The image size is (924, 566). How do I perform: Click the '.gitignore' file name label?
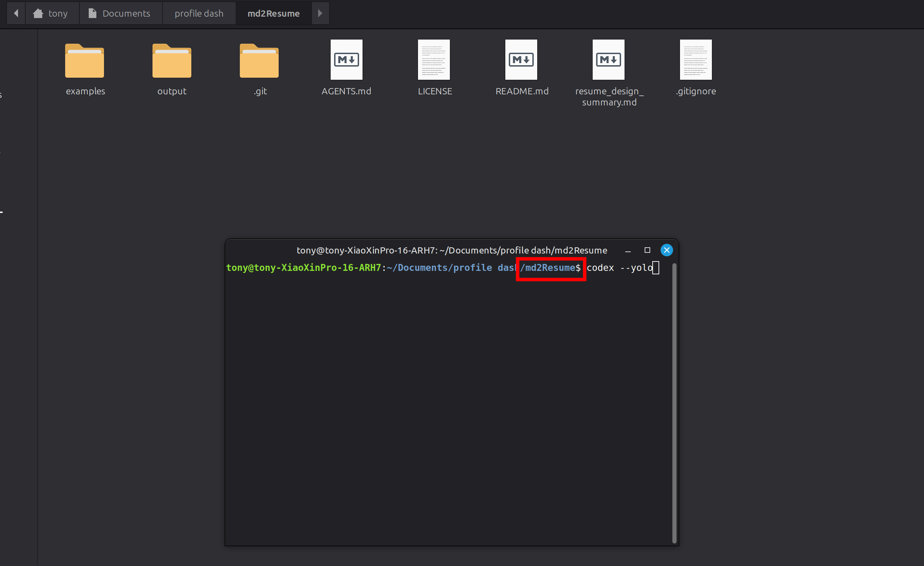696,91
